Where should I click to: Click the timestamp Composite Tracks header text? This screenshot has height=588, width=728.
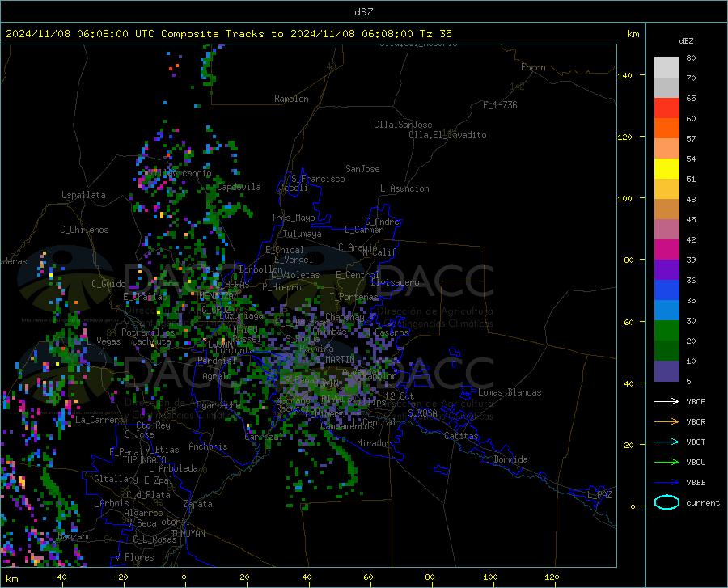(228, 34)
